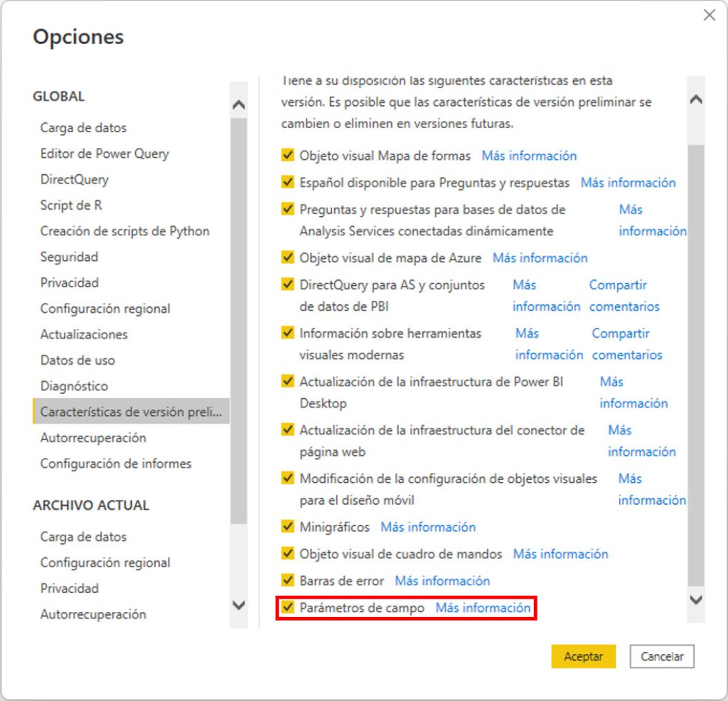
Task: Toggle Objeto visual de cuadro de mandos
Action: tap(288, 553)
